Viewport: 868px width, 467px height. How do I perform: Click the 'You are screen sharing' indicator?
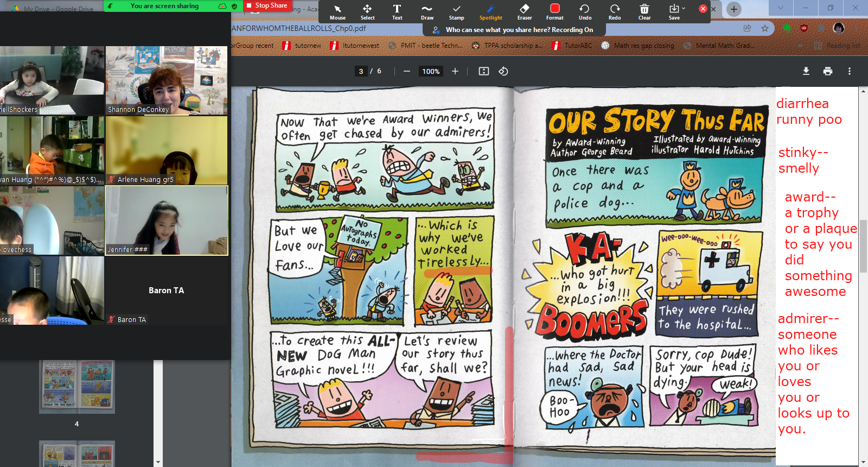point(164,6)
